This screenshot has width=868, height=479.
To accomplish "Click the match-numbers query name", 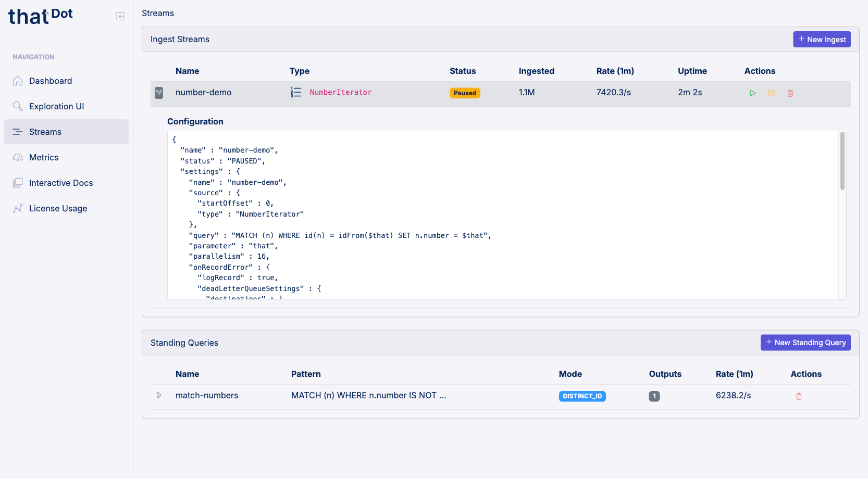I will tap(207, 395).
